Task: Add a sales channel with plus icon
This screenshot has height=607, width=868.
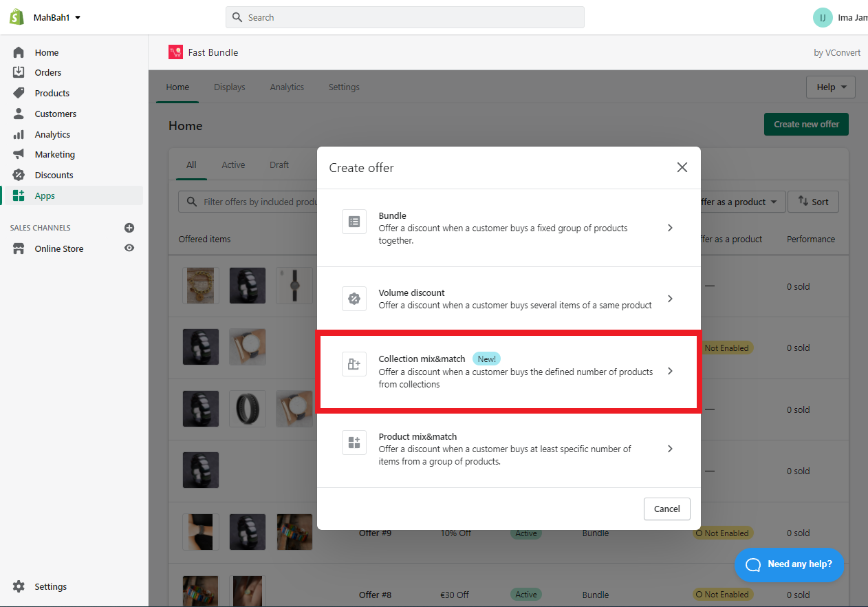Action: pyautogui.click(x=129, y=228)
